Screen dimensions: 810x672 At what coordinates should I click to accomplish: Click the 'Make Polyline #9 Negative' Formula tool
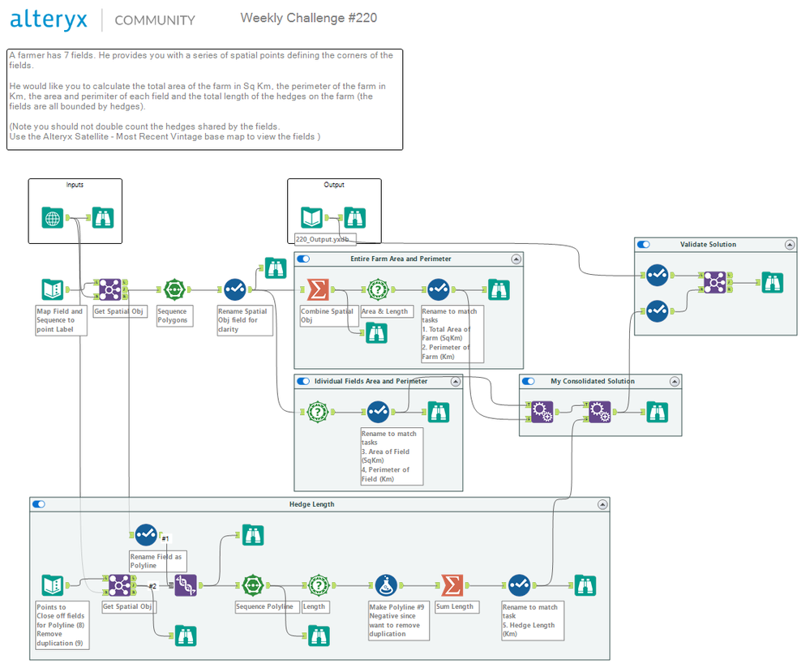click(x=386, y=585)
